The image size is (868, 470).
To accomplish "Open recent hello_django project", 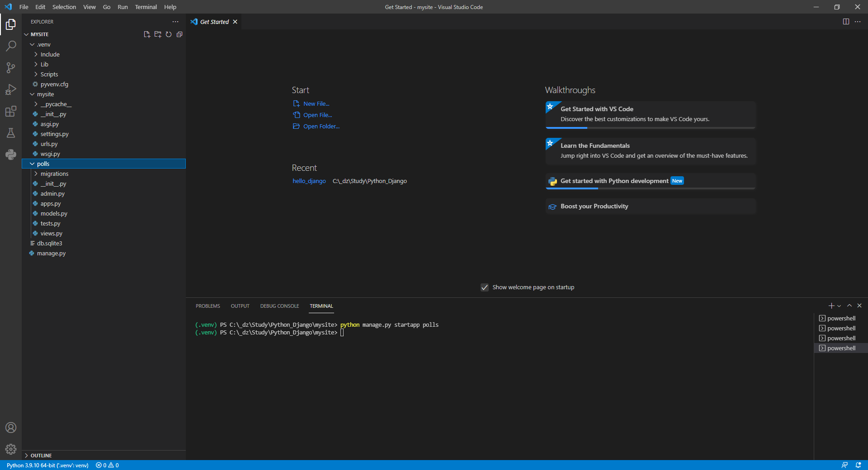I will [x=309, y=181].
